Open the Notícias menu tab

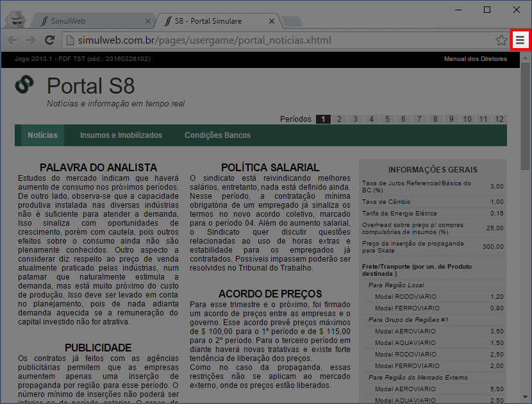[42, 135]
